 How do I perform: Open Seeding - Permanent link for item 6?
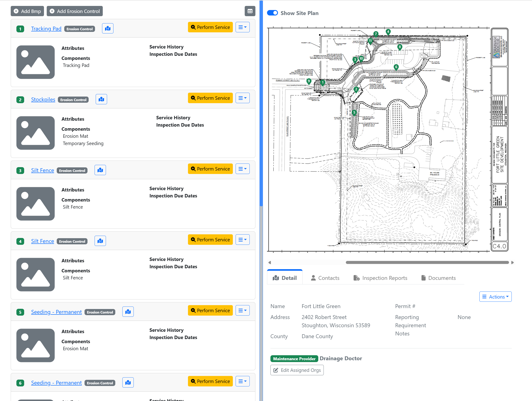[56, 383]
